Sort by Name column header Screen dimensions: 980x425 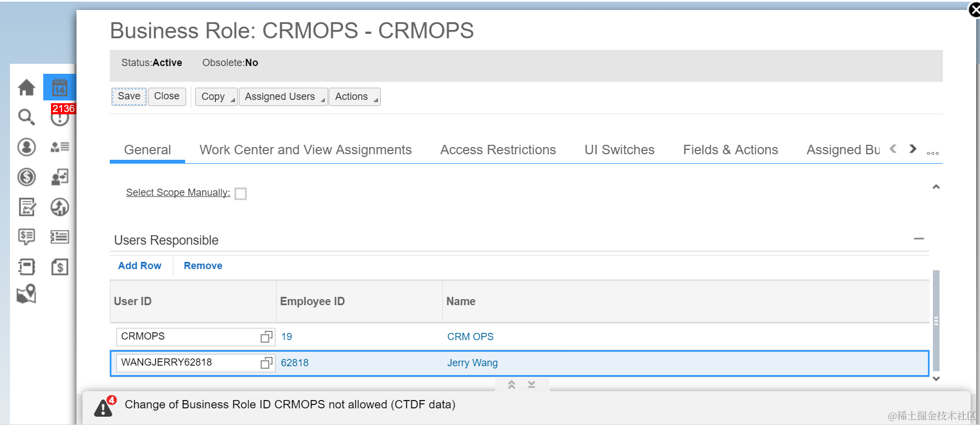pyautogui.click(x=686, y=301)
